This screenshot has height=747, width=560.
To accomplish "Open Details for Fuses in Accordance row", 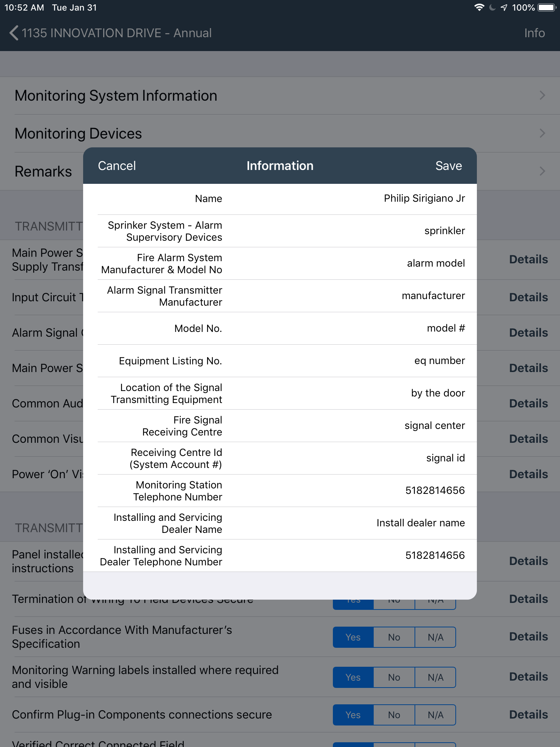I will tap(529, 637).
